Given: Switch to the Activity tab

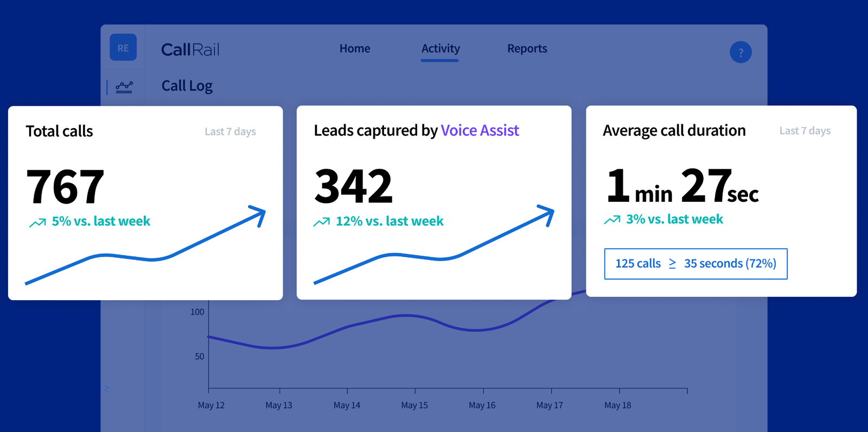Looking at the screenshot, I should click(441, 49).
